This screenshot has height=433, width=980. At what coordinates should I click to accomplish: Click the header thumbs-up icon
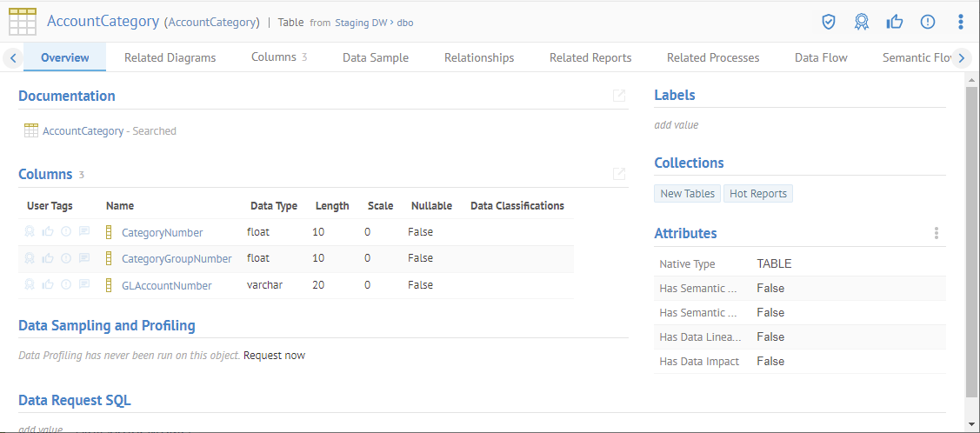(894, 22)
